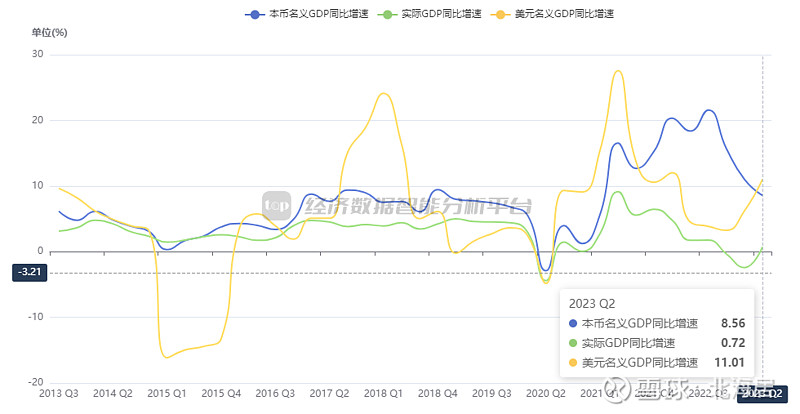Click the green dot in tooltip

tap(572, 343)
